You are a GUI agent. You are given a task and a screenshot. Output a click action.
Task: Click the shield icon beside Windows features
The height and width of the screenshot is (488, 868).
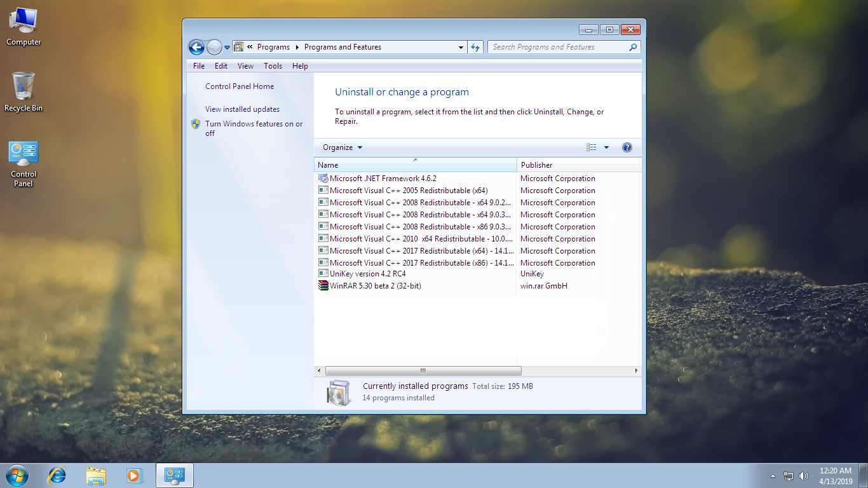(x=196, y=124)
